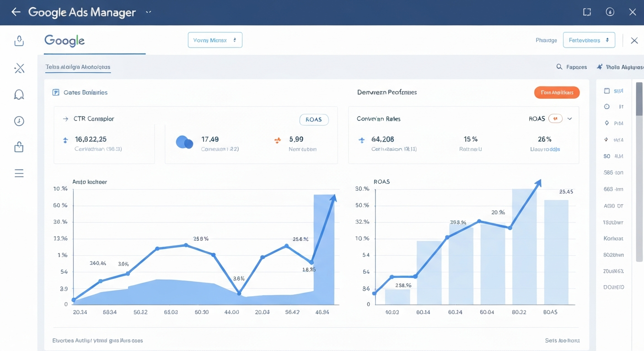Viewport: 644px width, 351px height.
Task: Click the Google logo
Action: point(64,41)
